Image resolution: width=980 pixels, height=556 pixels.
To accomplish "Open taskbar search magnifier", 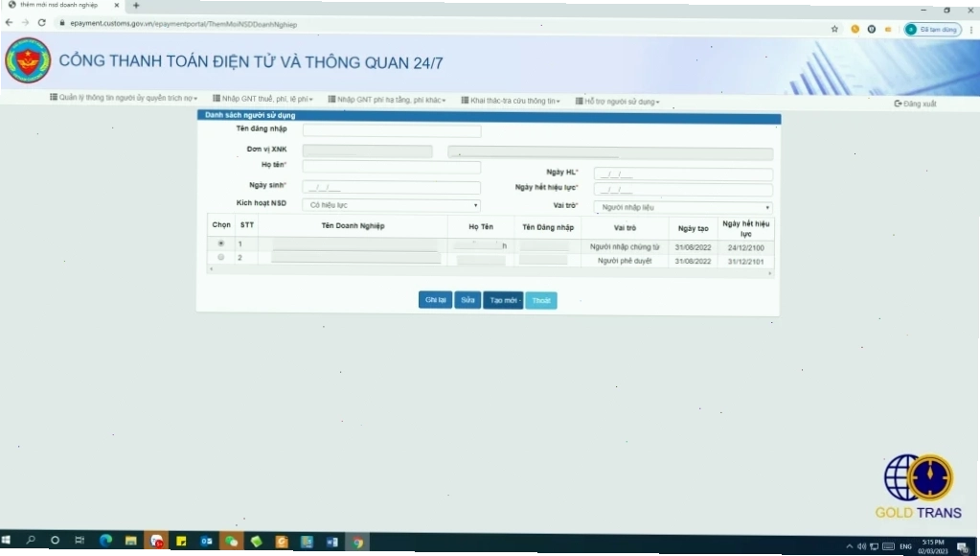I will 30,540.
